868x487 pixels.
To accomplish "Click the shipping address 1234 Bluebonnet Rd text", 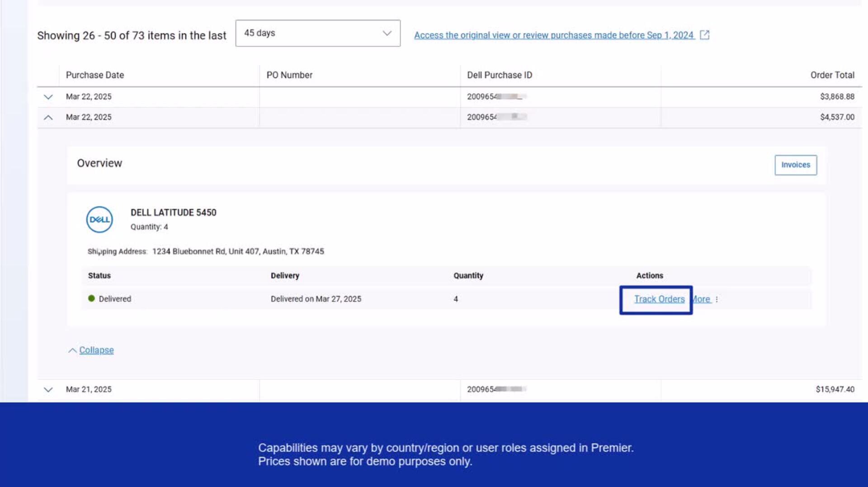I will 238,251.
